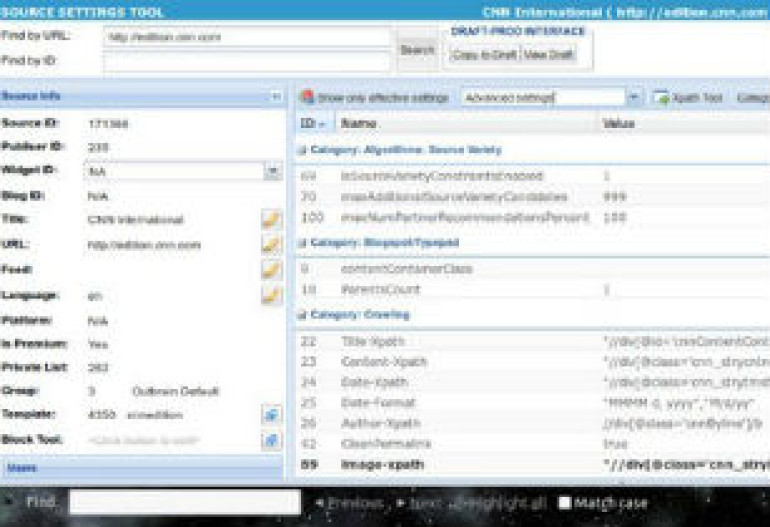Click the Search button

tap(417, 50)
